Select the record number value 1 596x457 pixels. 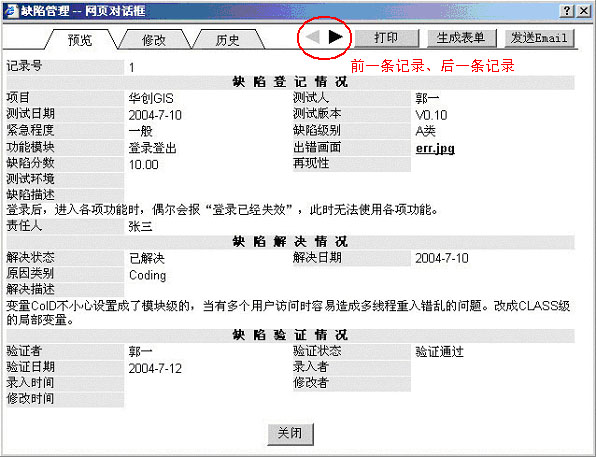point(132,68)
